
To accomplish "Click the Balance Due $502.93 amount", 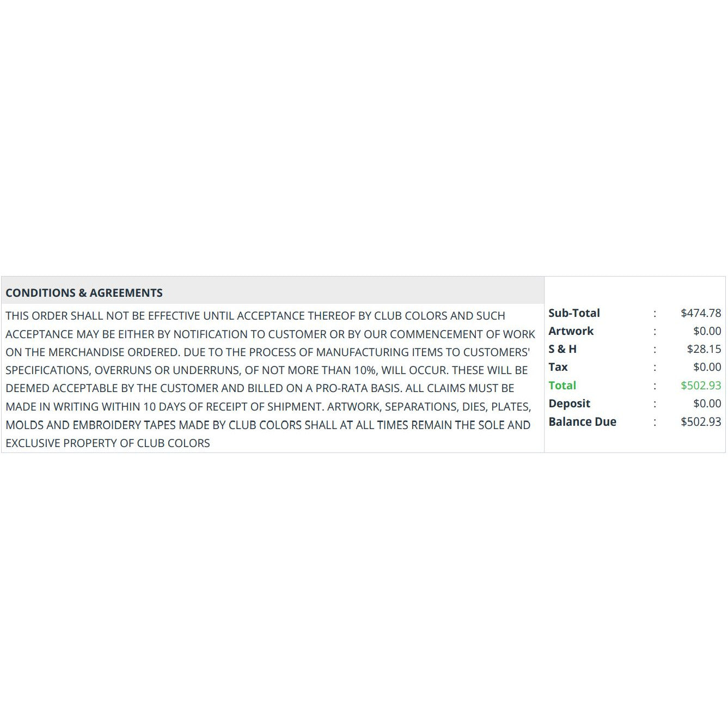I will pos(701,421).
